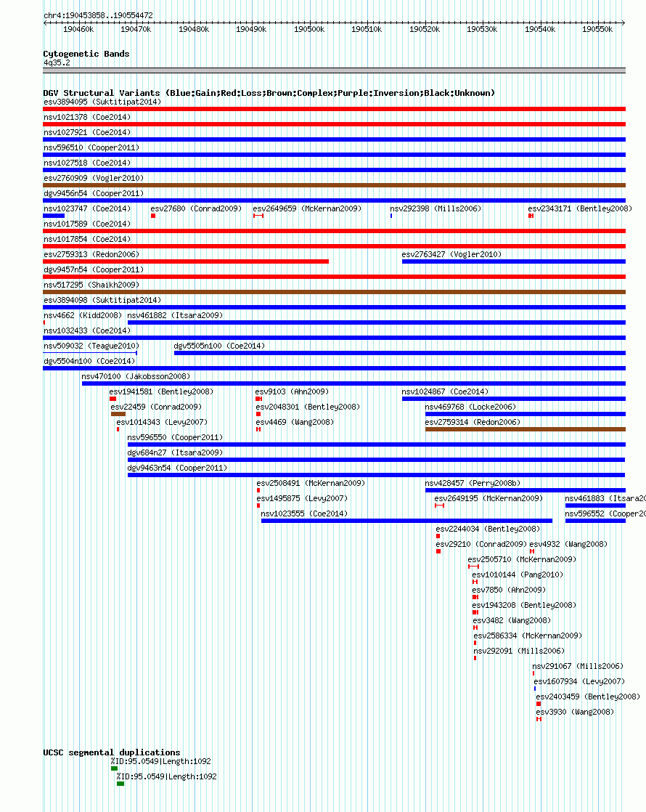The height and width of the screenshot is (812, 646).
Task: Select the nsv1032433 (Coe2014) label
Action: 87,330
